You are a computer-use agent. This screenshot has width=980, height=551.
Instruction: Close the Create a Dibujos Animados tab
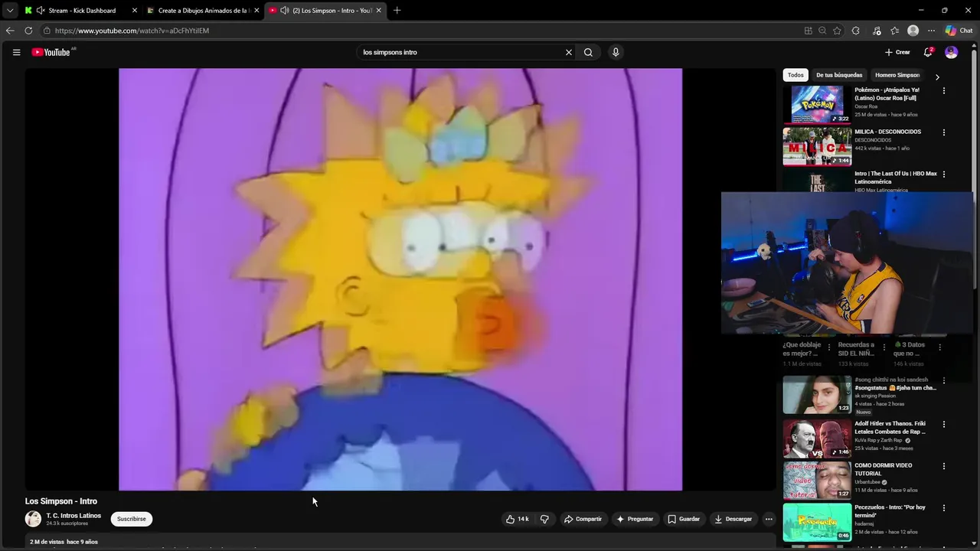coord(256,11)
